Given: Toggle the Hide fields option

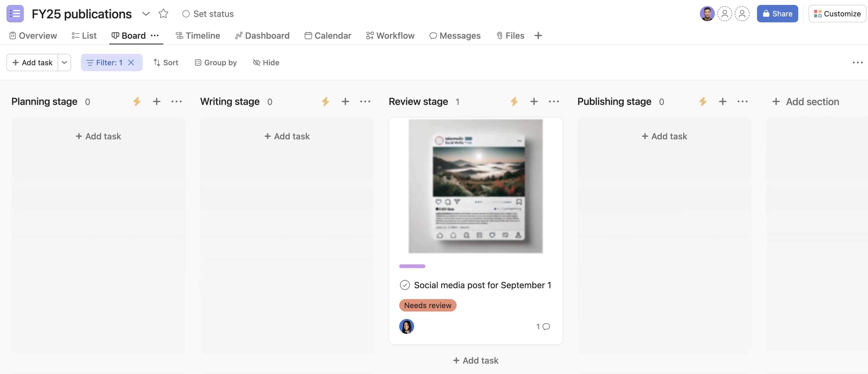Looking at the screenshot, I should tap(266, 63).
